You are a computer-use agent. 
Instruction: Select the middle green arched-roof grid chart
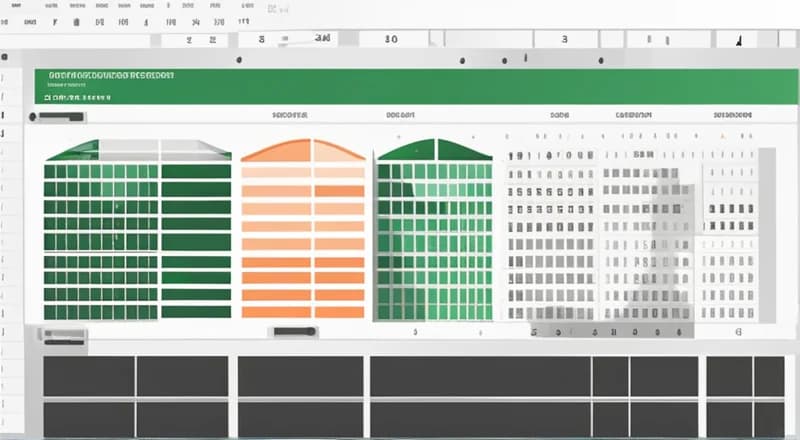point(433,230)
